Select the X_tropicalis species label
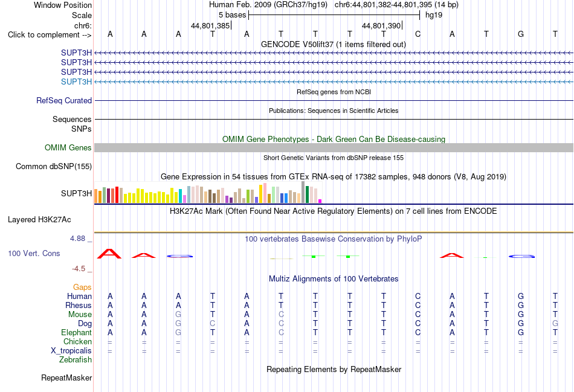 click(71, 351)
